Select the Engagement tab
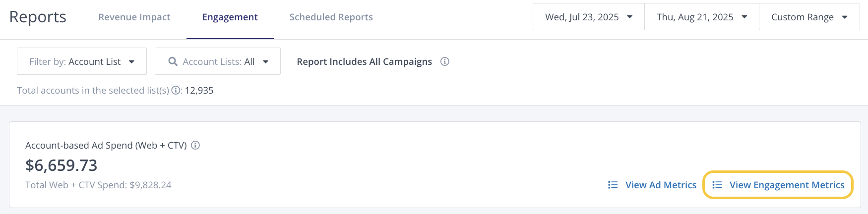The width and height of the screenshot is (868, 214). point(230,17)
